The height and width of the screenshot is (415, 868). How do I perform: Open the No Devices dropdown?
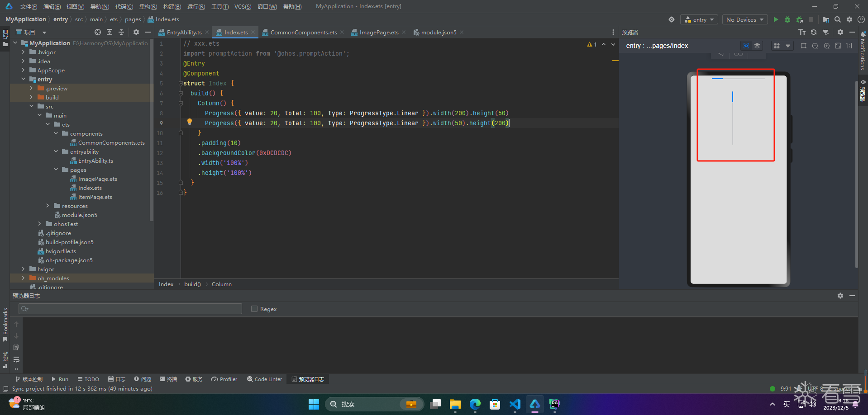click(744, 19)
